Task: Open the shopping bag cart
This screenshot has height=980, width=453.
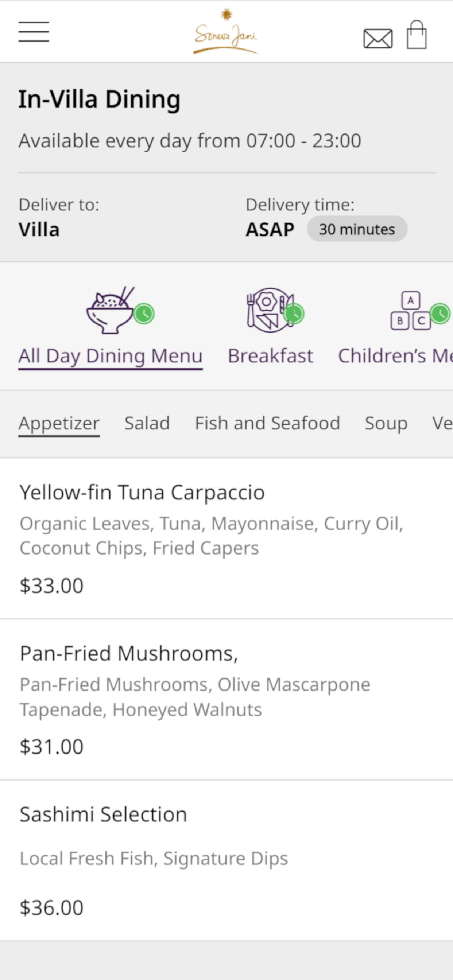Action: tap(417, 35)
